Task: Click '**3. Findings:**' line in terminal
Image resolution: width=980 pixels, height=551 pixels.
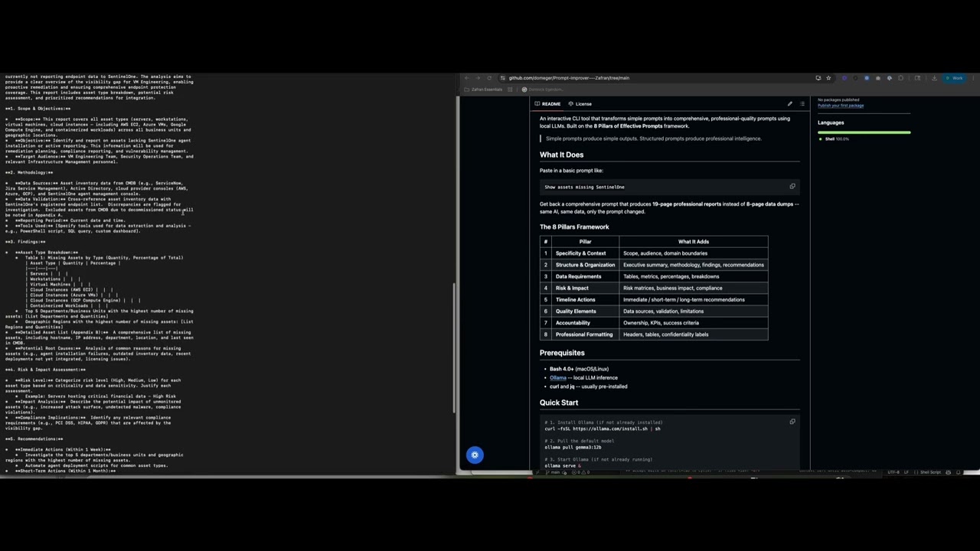Action: click(25, 242)
